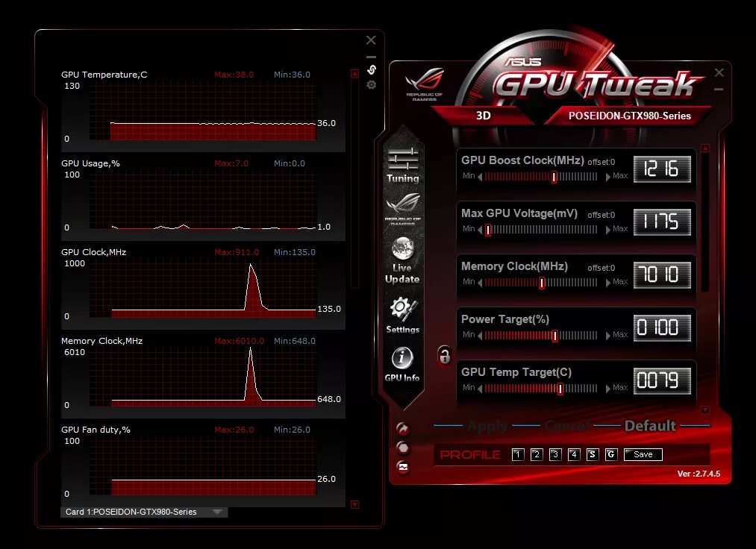Image resolution: width=756 pixels, height=549 pixels.
Task: Select profile 4
Action: click(x=574, y=454)
